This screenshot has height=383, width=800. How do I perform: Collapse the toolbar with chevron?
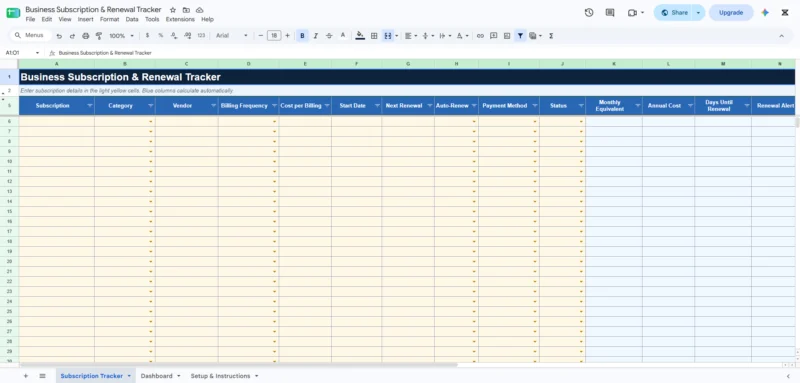[781, 36]
